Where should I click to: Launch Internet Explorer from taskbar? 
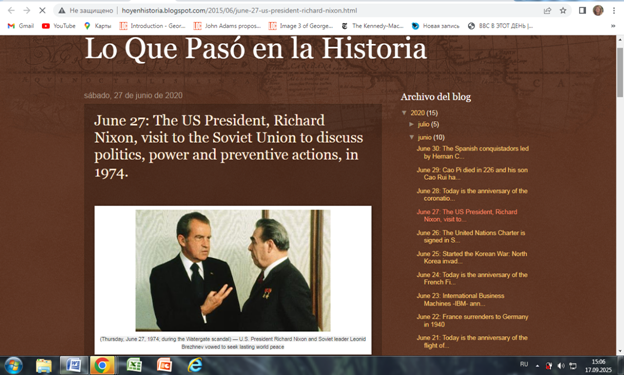coord(195,365)
